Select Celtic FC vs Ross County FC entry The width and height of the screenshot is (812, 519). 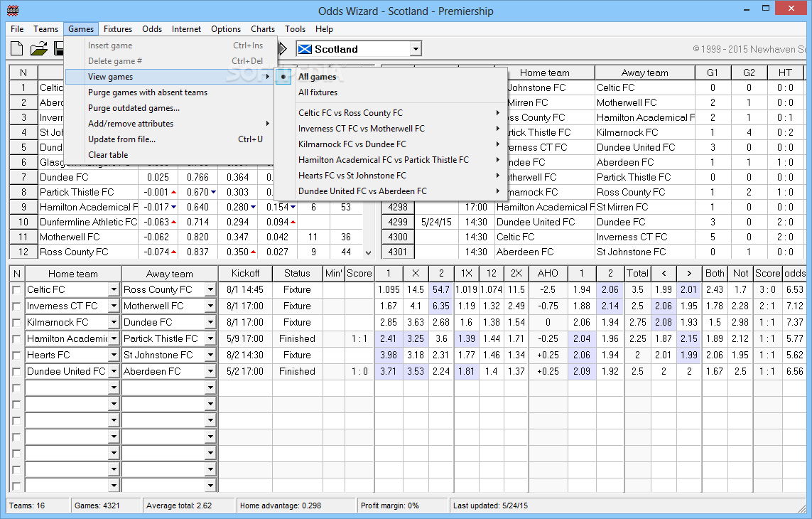tap(391, 113)
